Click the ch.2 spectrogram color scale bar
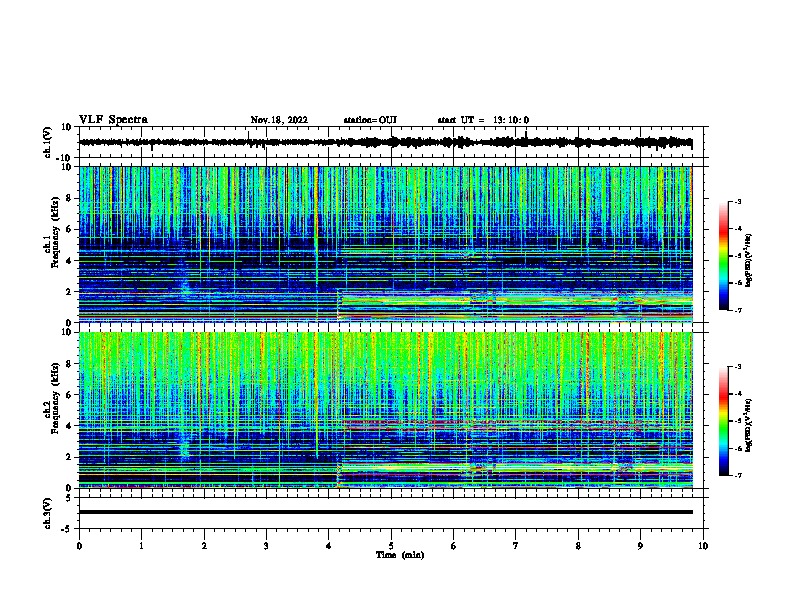 [x=723, y=421]
